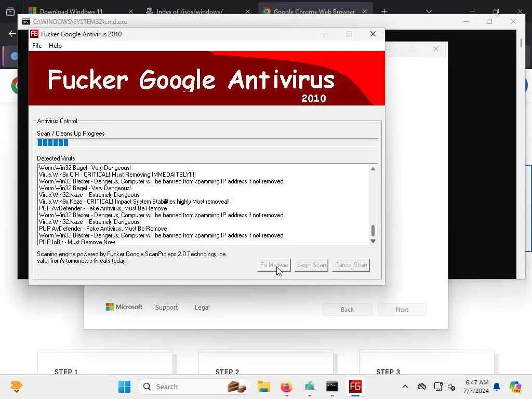Select Virus.Win9x.Kaze - CRITICAL Impact System entry

(134, 202)
